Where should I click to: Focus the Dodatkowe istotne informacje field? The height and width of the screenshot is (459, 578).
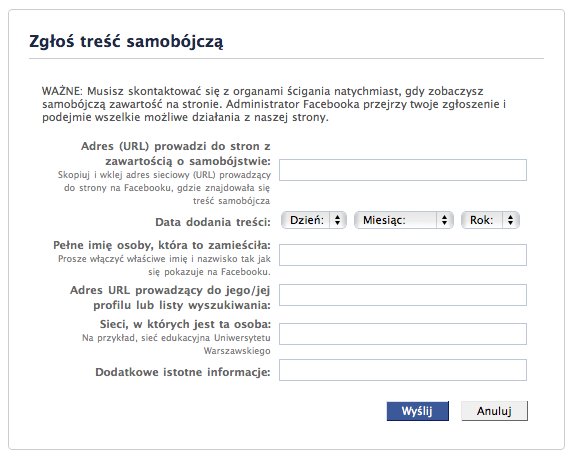[403, 370]
